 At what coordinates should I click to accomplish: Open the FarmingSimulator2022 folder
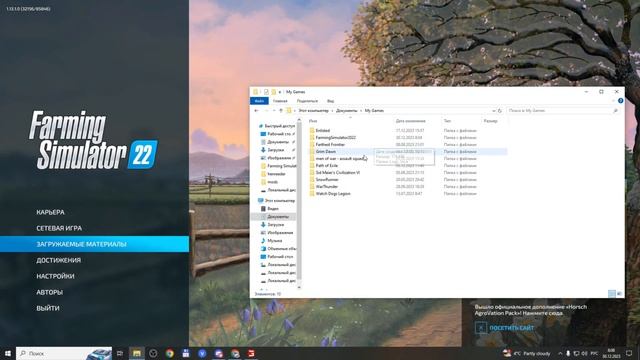tap(336, 138)
